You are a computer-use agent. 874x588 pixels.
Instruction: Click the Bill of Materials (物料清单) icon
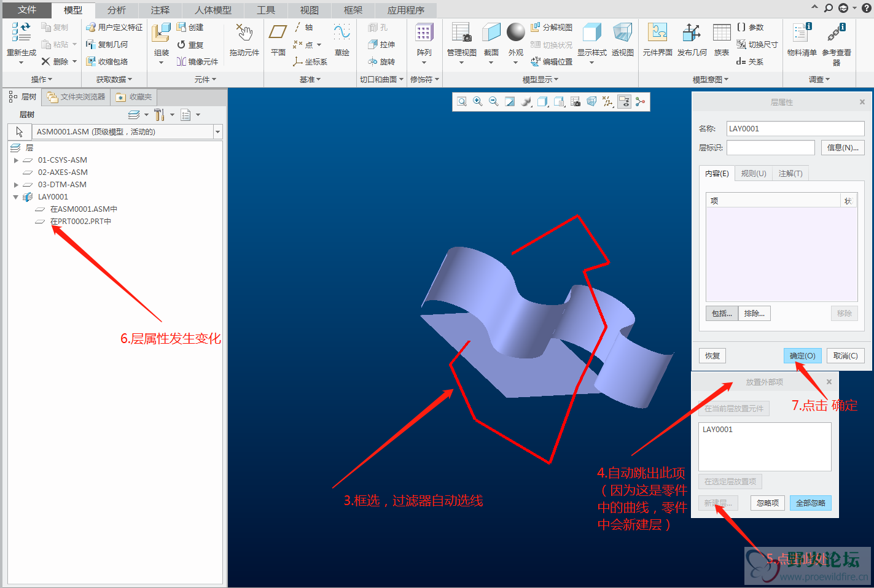[x=802, y=33]
